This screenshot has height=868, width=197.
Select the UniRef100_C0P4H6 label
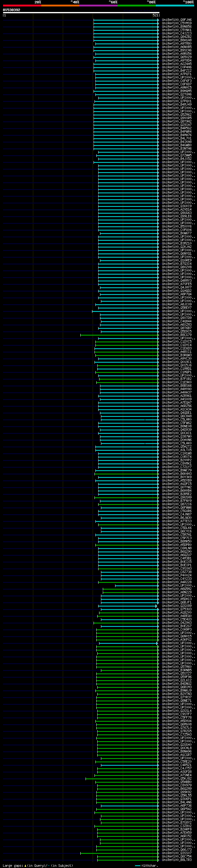click(176, 67)
